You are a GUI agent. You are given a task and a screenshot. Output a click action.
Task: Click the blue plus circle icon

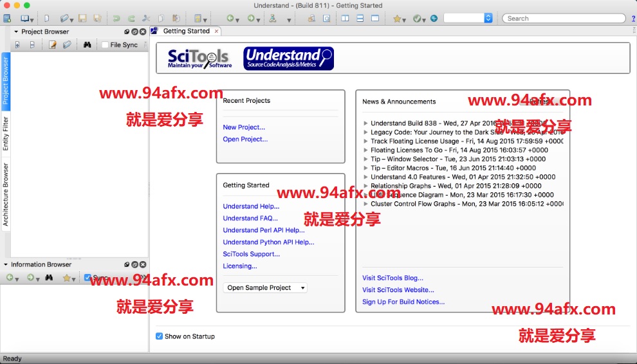(434, 18)
